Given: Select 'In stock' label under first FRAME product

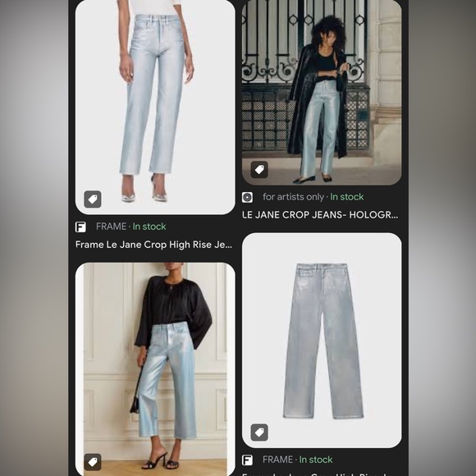Looking at the screenshot, I should coord(149,227).
